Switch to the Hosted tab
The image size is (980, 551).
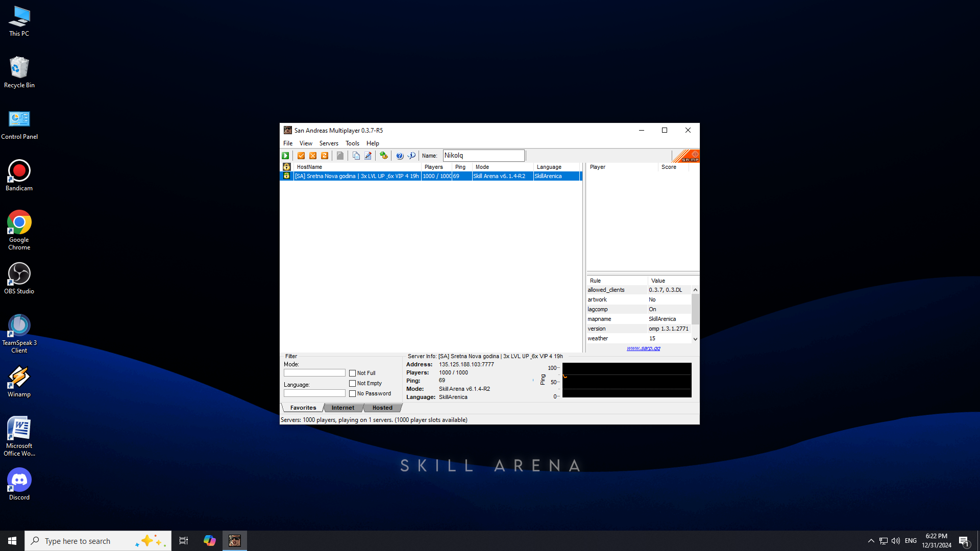[382, 408]
